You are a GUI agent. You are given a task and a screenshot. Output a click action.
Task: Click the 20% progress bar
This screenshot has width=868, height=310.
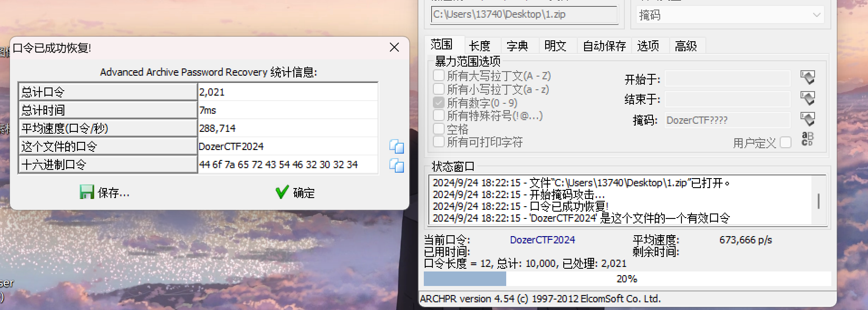(x=627, y=279)
